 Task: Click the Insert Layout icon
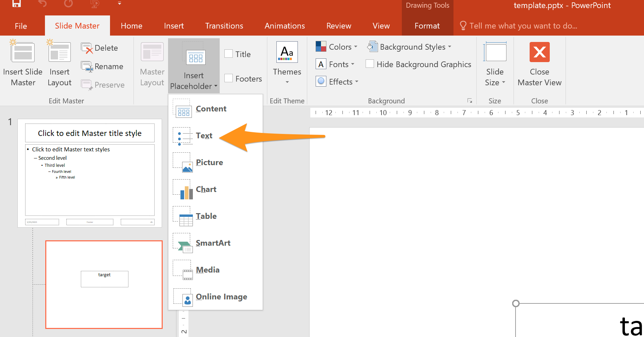click(x=59, y=53)
